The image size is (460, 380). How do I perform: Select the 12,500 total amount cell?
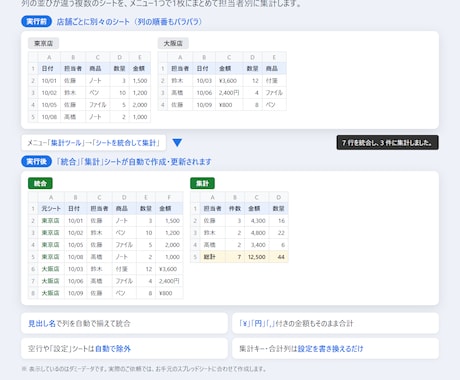[256, 257]
